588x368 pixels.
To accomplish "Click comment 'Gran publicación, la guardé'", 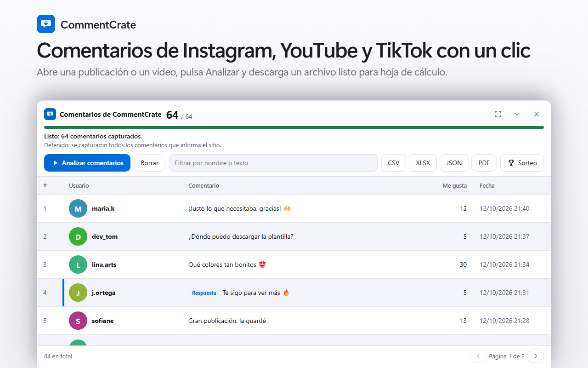I will 227,321.
